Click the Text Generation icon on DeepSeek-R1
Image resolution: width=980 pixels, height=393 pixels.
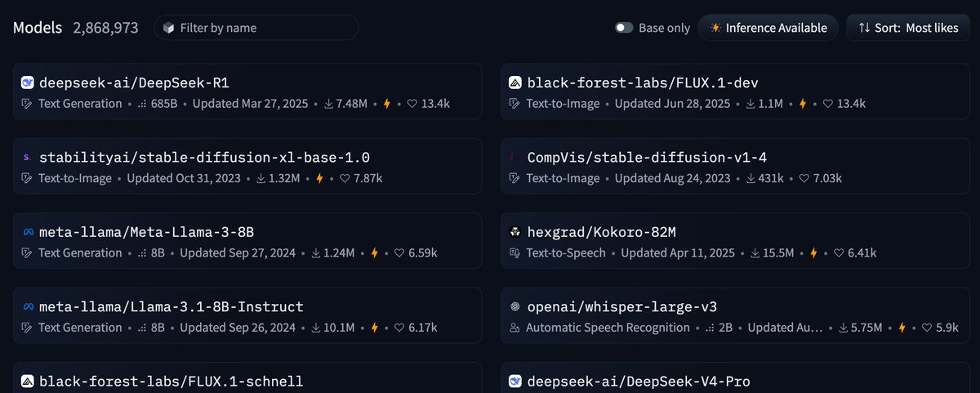tap(27, 104)
